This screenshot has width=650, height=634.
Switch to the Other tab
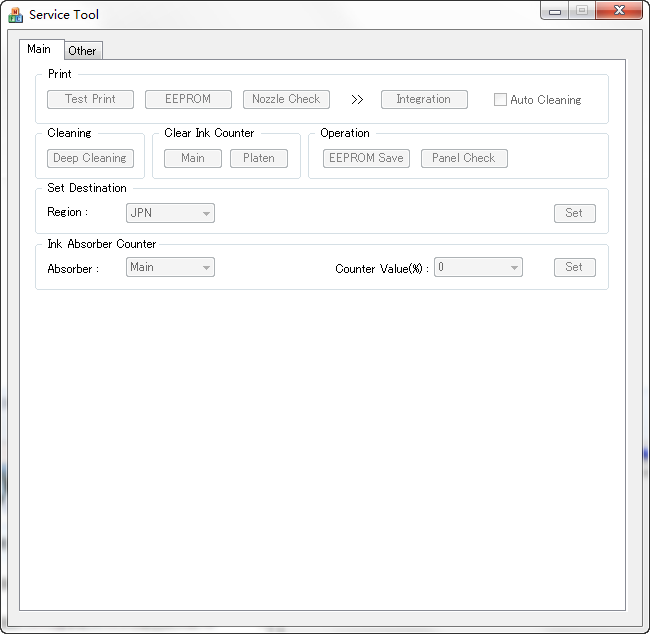pos(83,51)
